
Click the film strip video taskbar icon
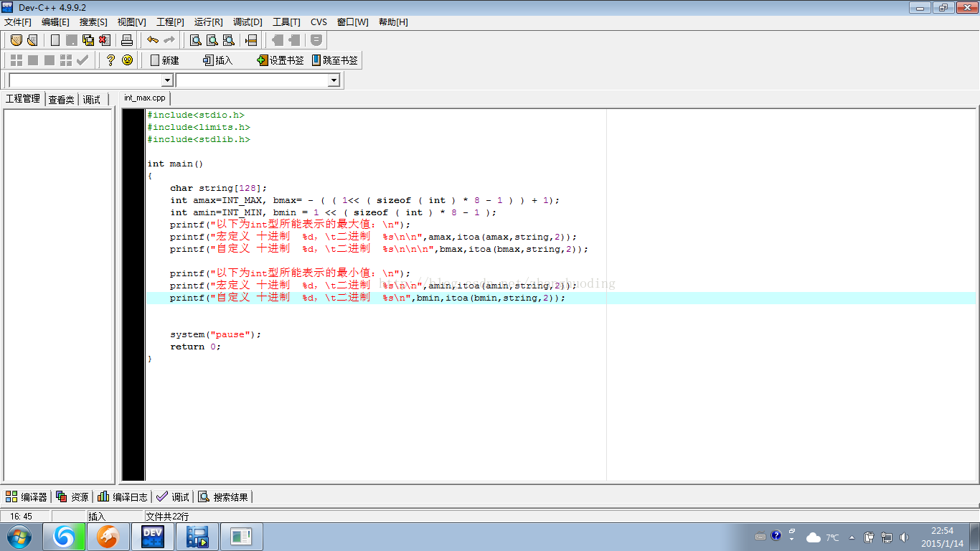(197, 537)
